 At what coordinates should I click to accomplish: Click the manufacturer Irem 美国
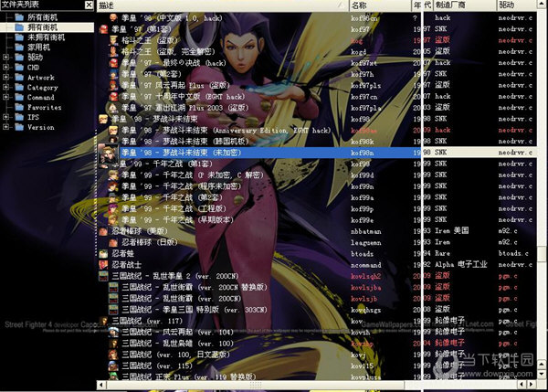pyautogui.click(x=451, y=231)
